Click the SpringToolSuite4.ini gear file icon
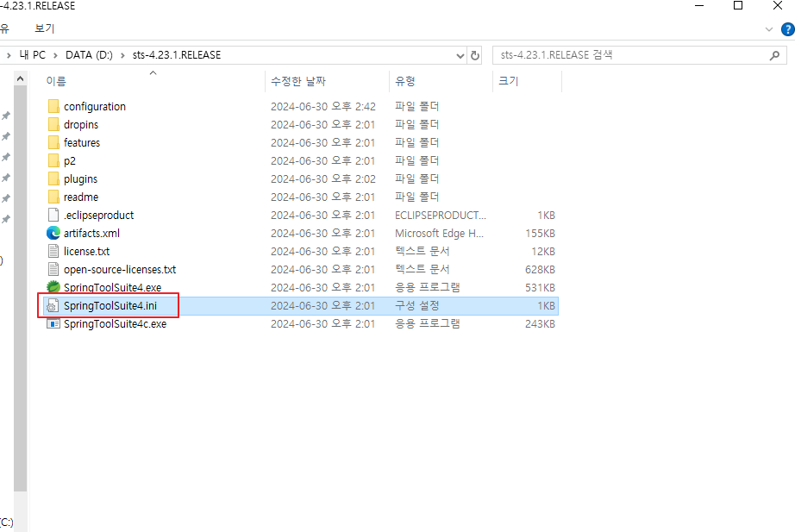The width and height of the screenshot is (795, 532). point(53,306)
